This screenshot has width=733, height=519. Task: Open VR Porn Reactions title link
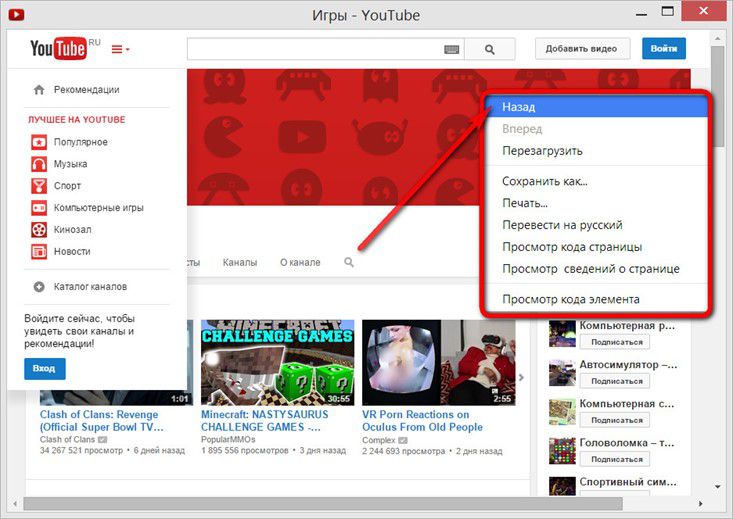pos(422,421)
